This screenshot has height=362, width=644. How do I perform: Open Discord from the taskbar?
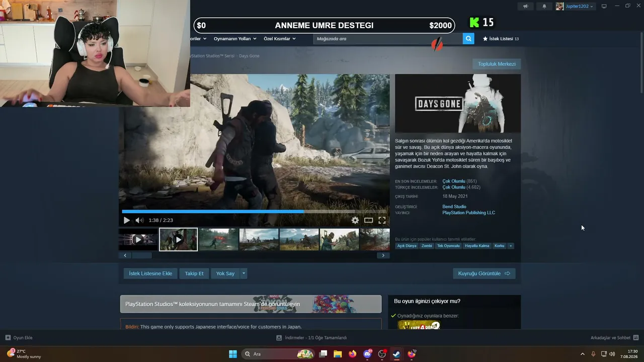[x=367, y=354]
